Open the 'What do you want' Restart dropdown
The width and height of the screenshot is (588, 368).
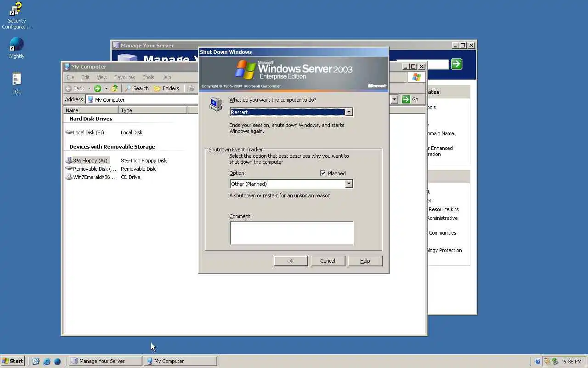click(349, 112)
